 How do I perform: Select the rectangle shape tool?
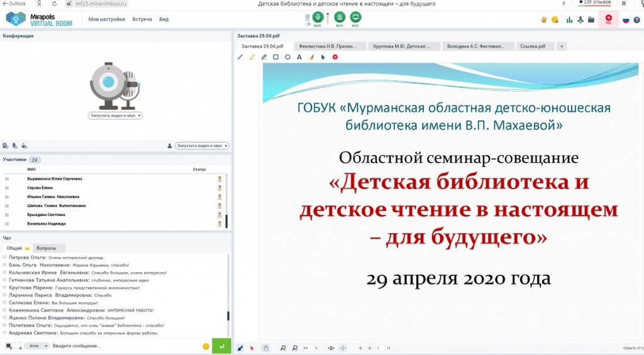(x=276, y=57)
